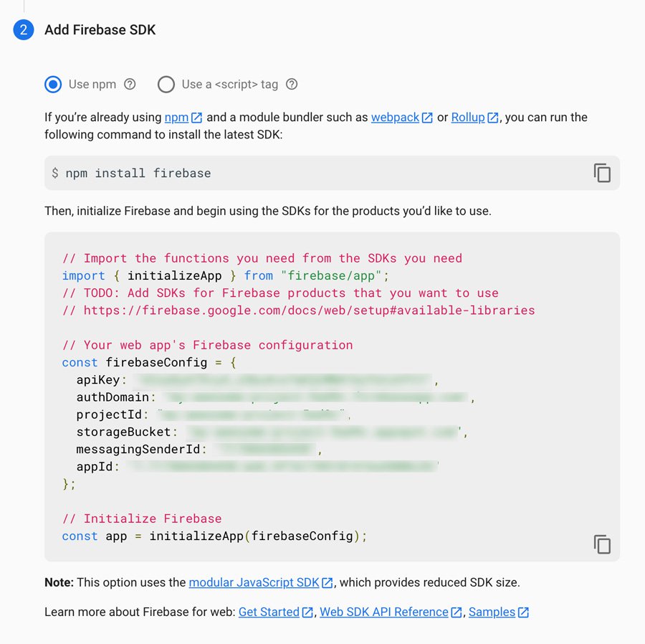Select the Use a script tag radio button
This screenshot has width=645, height=644.
[x=166, y=84]
